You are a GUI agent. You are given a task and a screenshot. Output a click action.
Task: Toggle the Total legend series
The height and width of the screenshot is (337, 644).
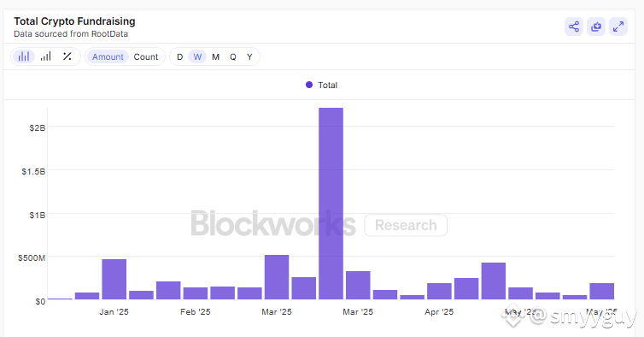tap(322, 85)
